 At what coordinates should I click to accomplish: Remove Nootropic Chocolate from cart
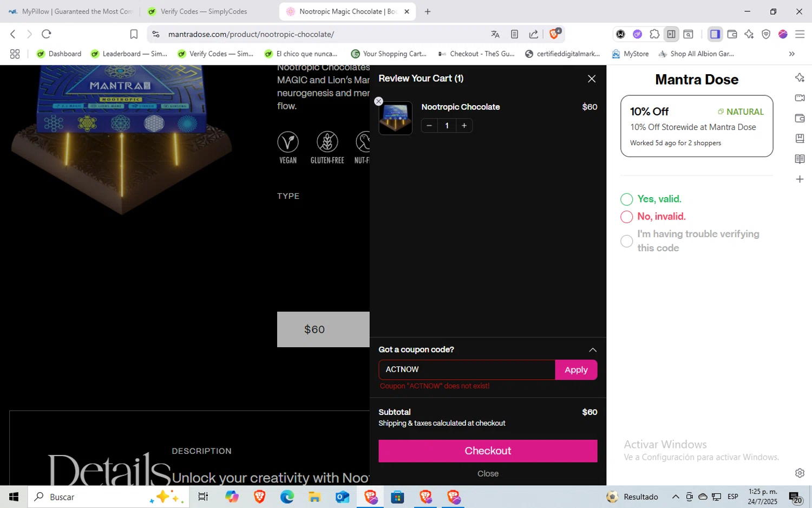378,101
